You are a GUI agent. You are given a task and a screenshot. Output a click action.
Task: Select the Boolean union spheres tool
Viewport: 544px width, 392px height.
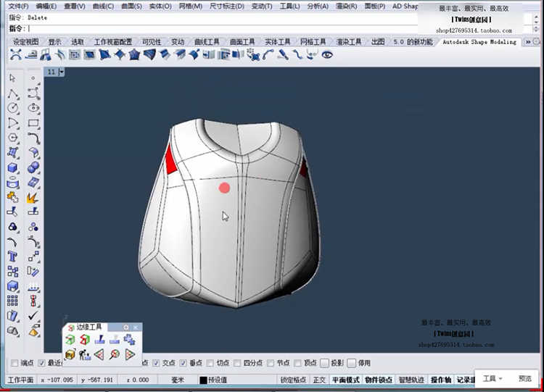point(33,168)
